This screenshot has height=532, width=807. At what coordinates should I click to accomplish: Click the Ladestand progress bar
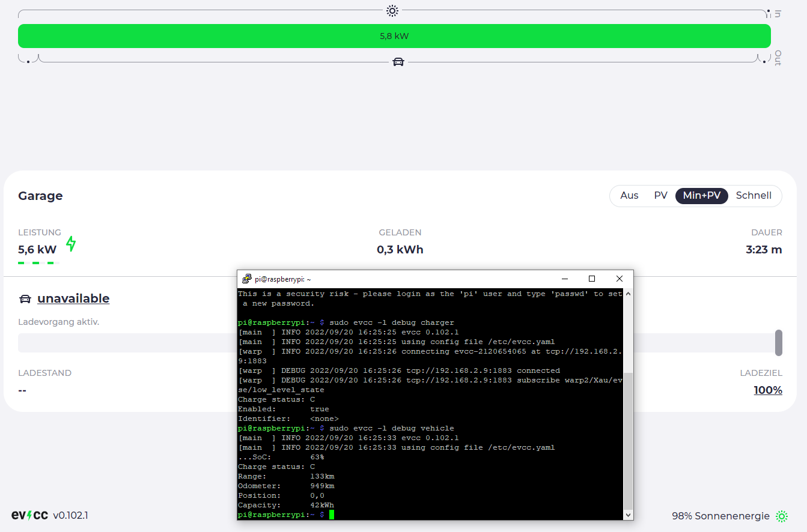click(x=120, y=342)
